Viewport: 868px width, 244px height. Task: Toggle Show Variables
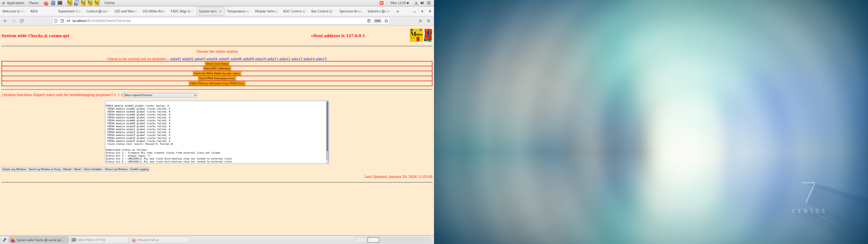coord(93,169)
